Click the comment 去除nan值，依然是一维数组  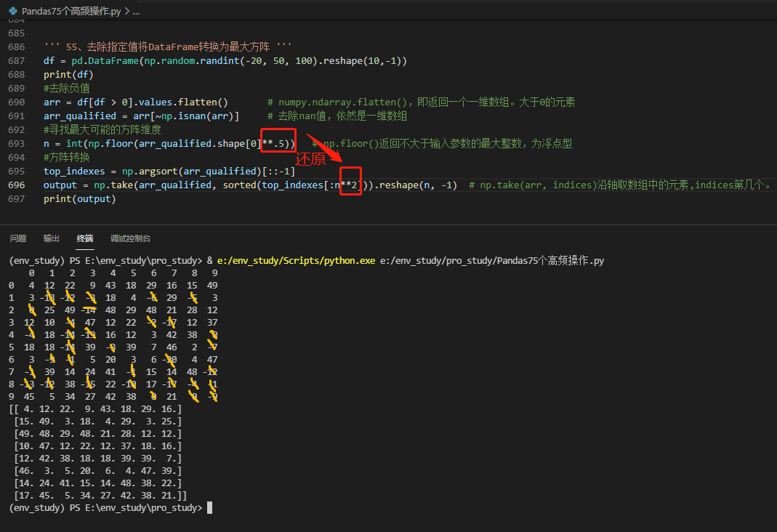click(342, 116)
